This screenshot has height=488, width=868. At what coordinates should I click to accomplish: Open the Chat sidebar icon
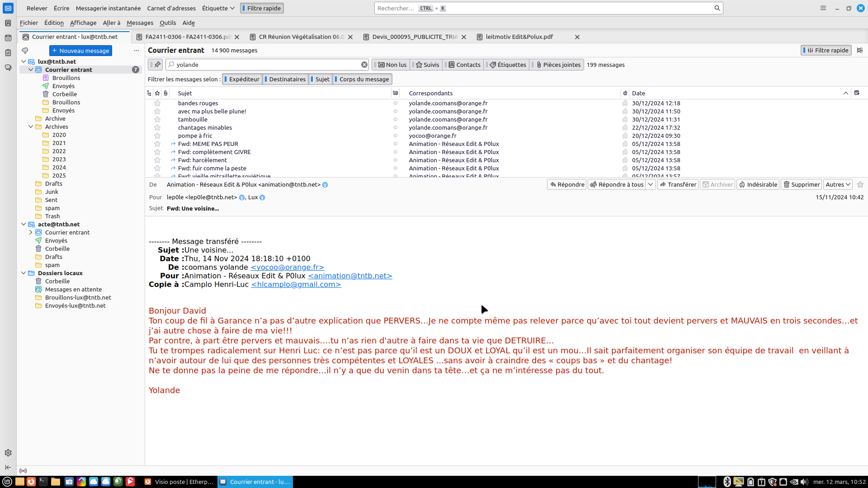click(8, 68)
